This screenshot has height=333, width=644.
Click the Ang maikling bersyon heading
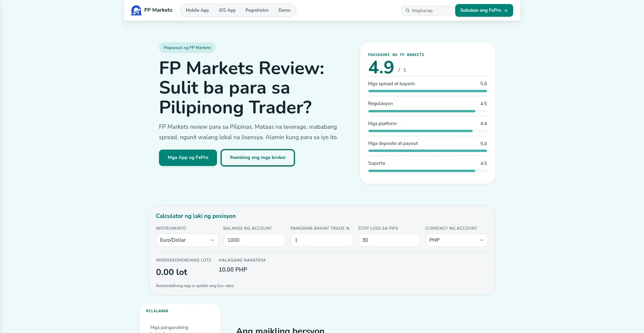pos(280,330)
